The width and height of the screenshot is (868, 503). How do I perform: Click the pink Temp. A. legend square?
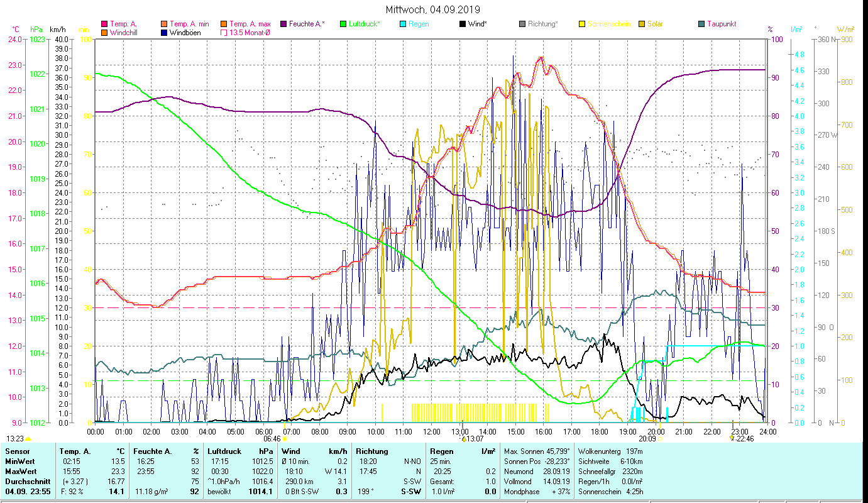pos(104,24)
